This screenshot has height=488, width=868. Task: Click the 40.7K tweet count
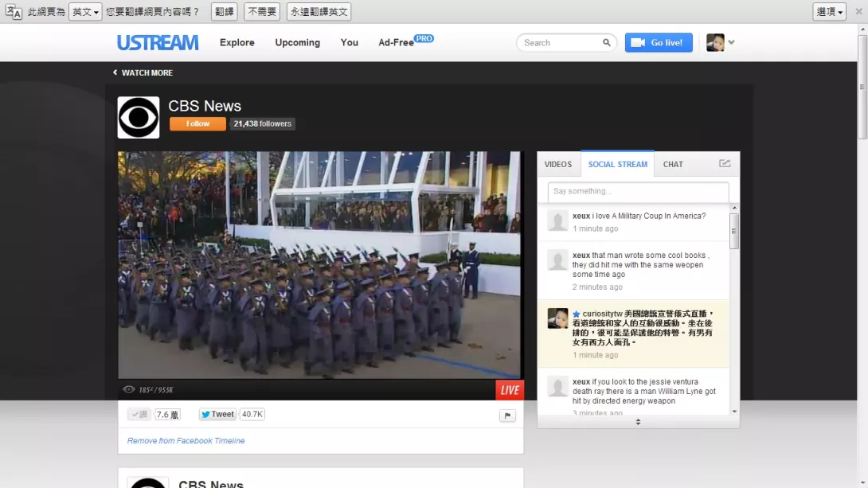[252, 415]
